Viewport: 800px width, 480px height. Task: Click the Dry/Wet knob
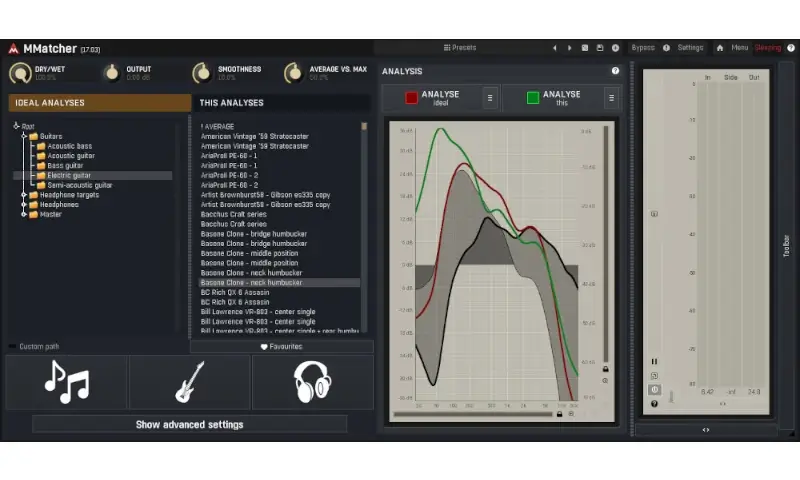click(20, 73)
